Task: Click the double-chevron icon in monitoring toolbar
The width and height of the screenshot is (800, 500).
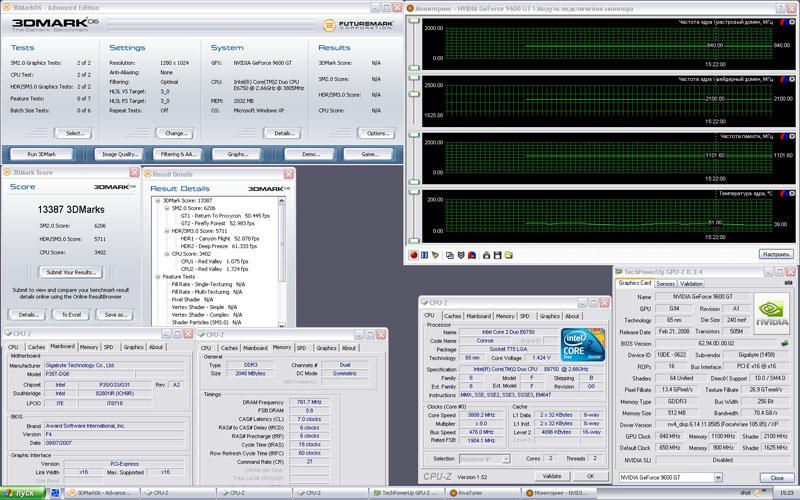Action: pos(461,255)
